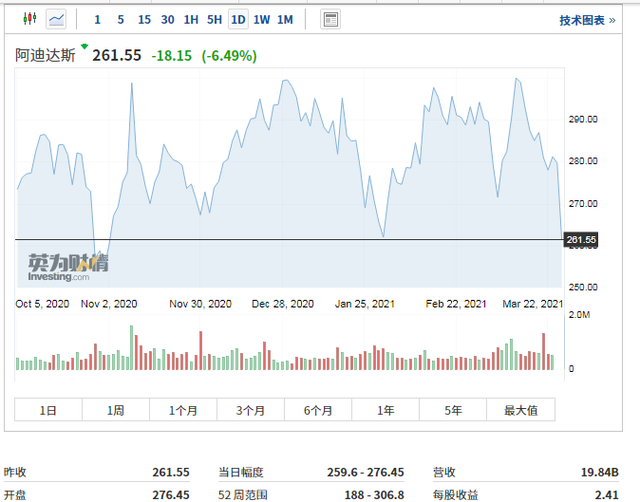
Task: Choose the 1H interval
Action: coord(191,20)
